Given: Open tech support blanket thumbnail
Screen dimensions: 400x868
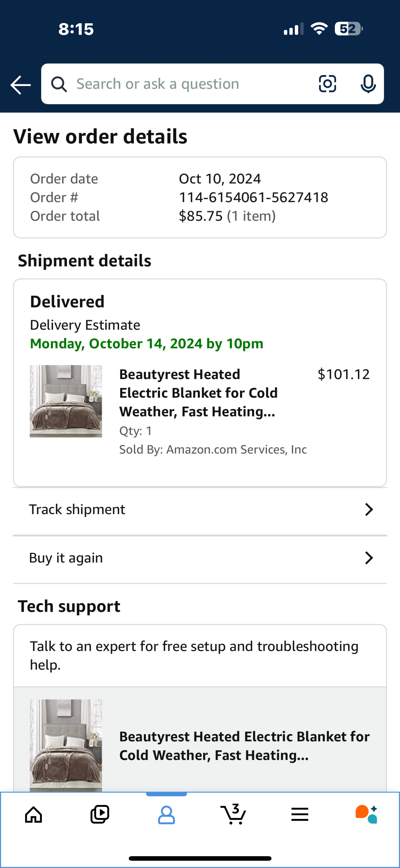Looking at the screenshot, I should click(x=66, y=745).
